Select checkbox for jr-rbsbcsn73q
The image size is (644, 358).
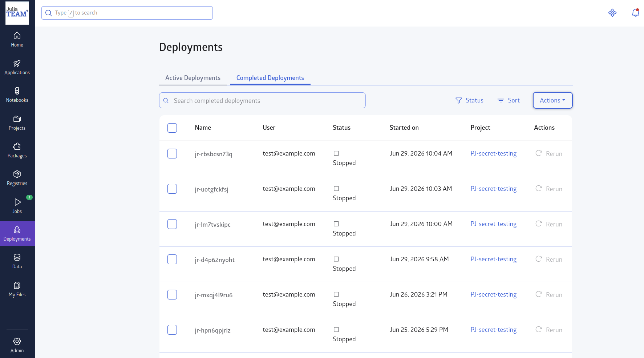(x=172, y=153)
